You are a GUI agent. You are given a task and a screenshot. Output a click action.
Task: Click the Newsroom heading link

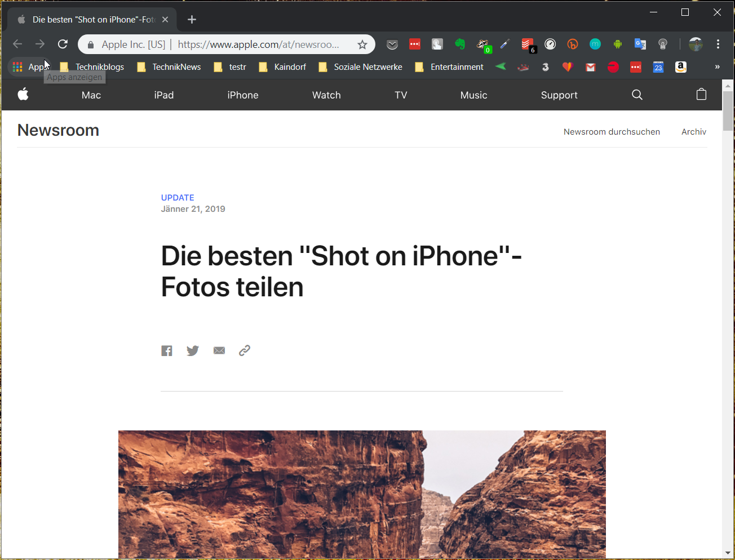[x=58, y=130]
